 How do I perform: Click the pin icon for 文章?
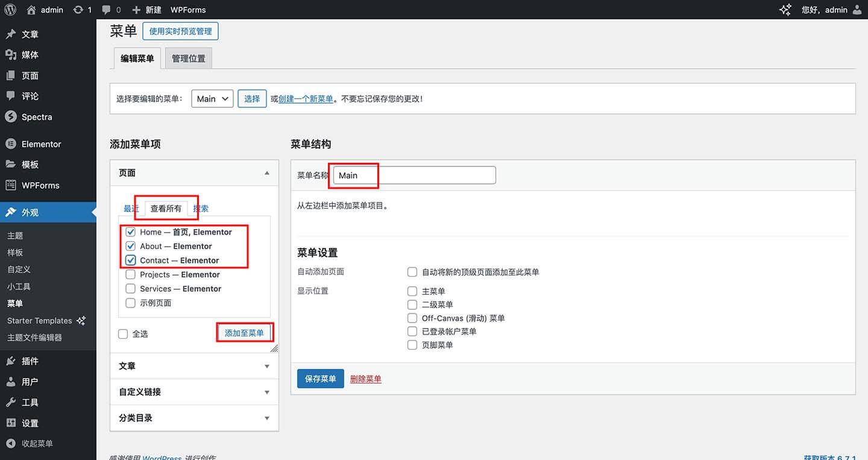11,34
